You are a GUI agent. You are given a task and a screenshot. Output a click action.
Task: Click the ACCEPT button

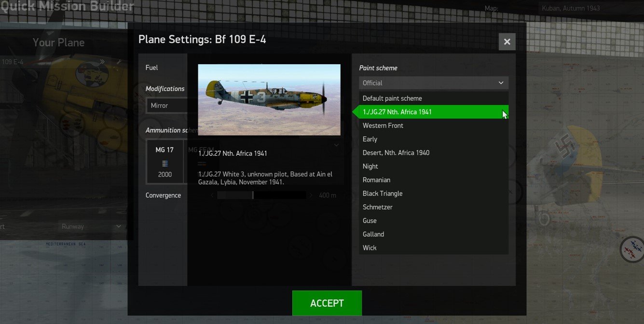[327, 303]
